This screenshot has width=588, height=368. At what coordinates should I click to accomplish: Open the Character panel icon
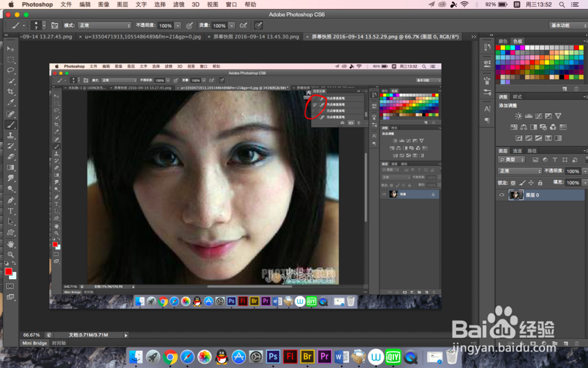pyautogui.click(x=487, y=109)
